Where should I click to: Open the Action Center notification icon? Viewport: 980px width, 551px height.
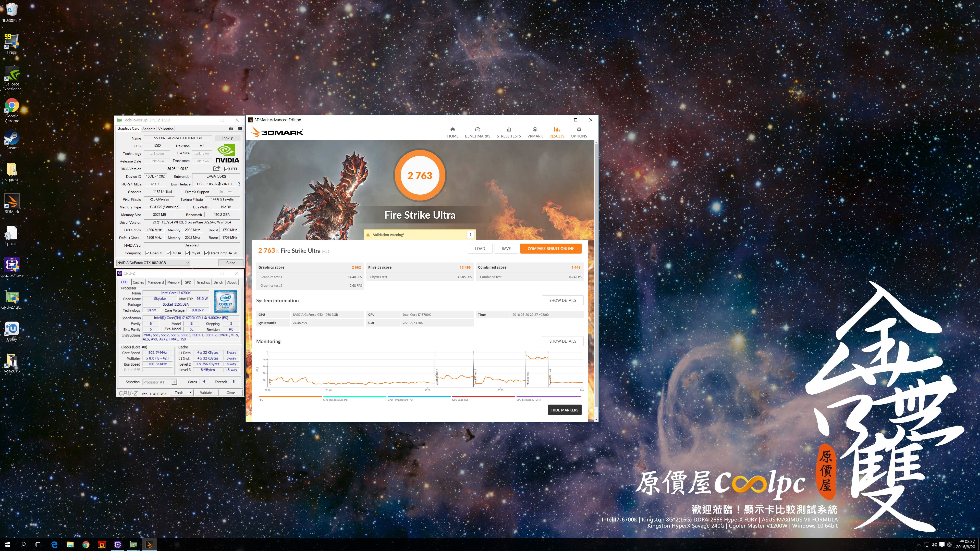pyautogui.click(x=942, y=545)
